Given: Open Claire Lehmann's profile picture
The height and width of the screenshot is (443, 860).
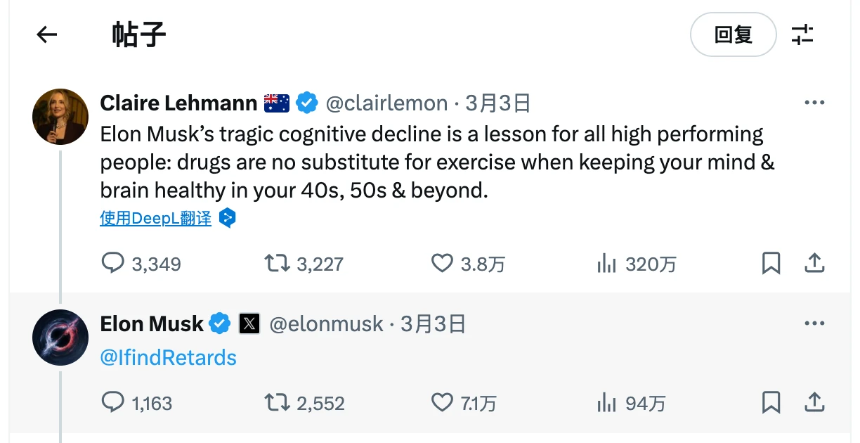Looking at the screenshot, I should tap(61, 116).
